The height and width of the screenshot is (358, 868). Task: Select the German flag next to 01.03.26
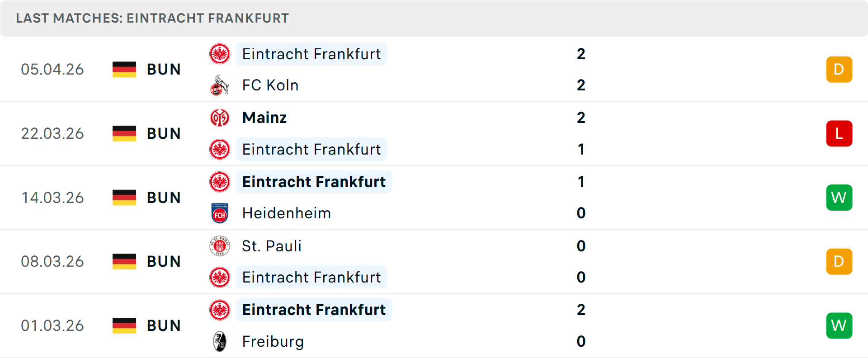(x=124, y=325)
